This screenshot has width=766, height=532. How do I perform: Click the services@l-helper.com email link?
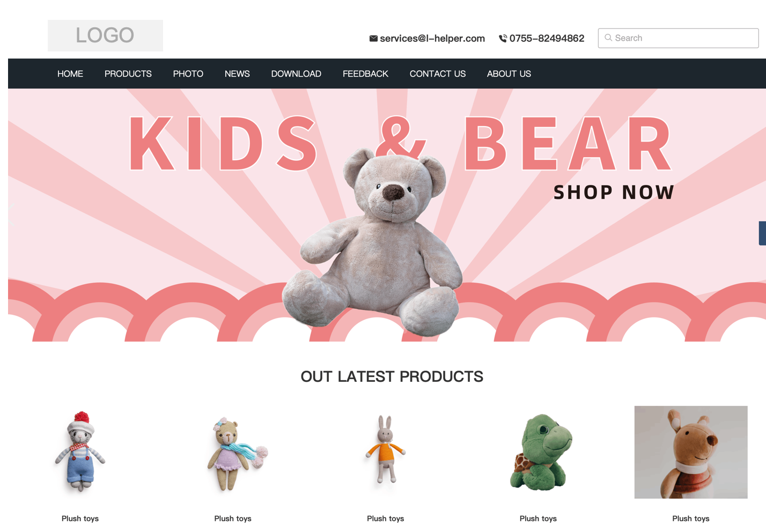point(432,39)
